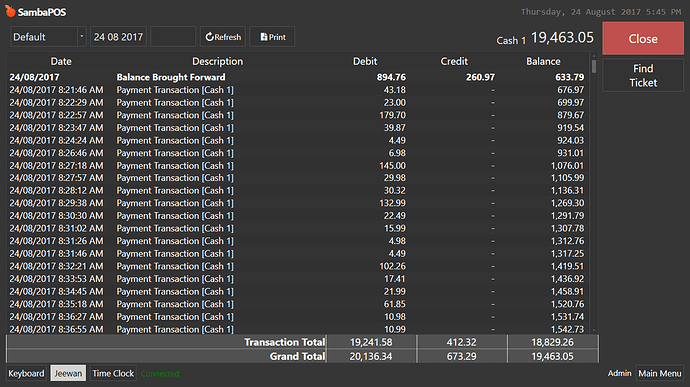Select the 8:32:21 AM payment transaction
This screenshot has width=690, height=387.
tap(297, 266)
